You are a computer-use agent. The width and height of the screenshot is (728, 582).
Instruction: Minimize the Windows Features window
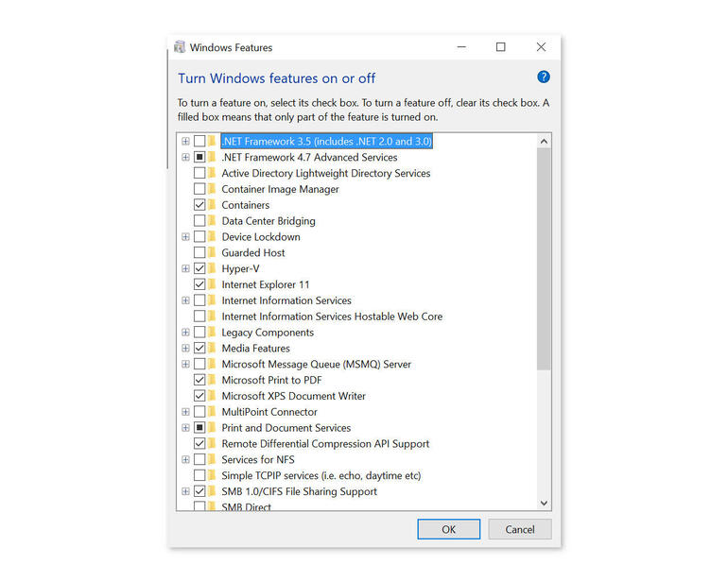coord(461,47)
